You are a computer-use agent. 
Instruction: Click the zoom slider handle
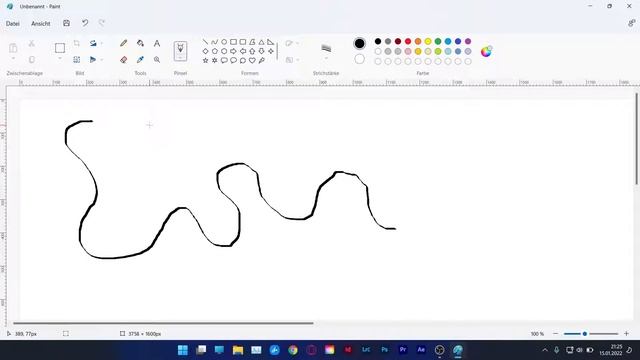click(584, 333)
